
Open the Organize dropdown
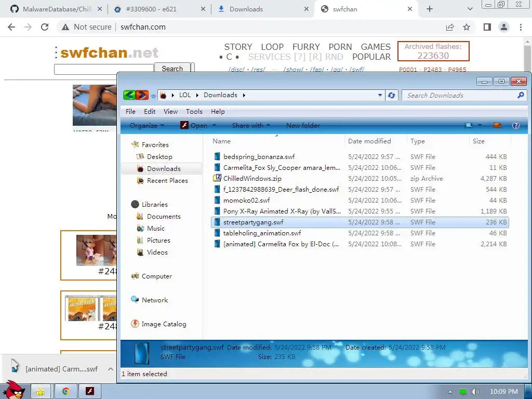point(147,126)
